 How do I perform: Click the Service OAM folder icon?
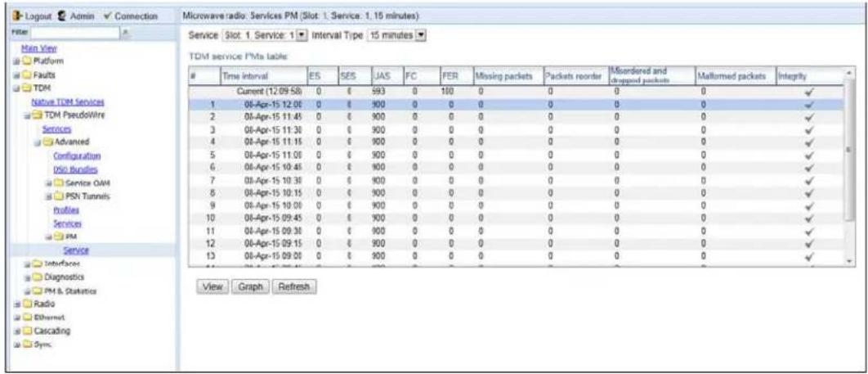click(60, 183)
